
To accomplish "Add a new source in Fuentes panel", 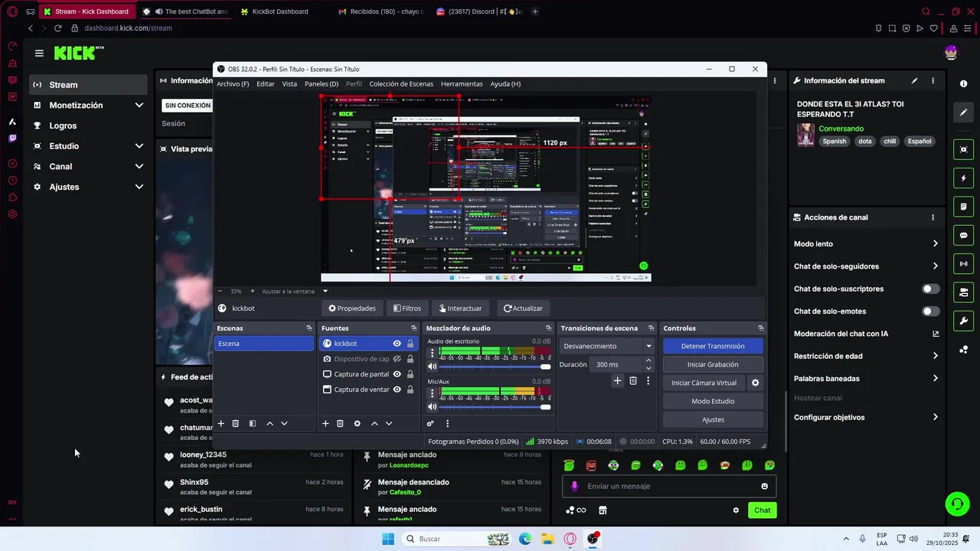I will (x=325, y=423).
